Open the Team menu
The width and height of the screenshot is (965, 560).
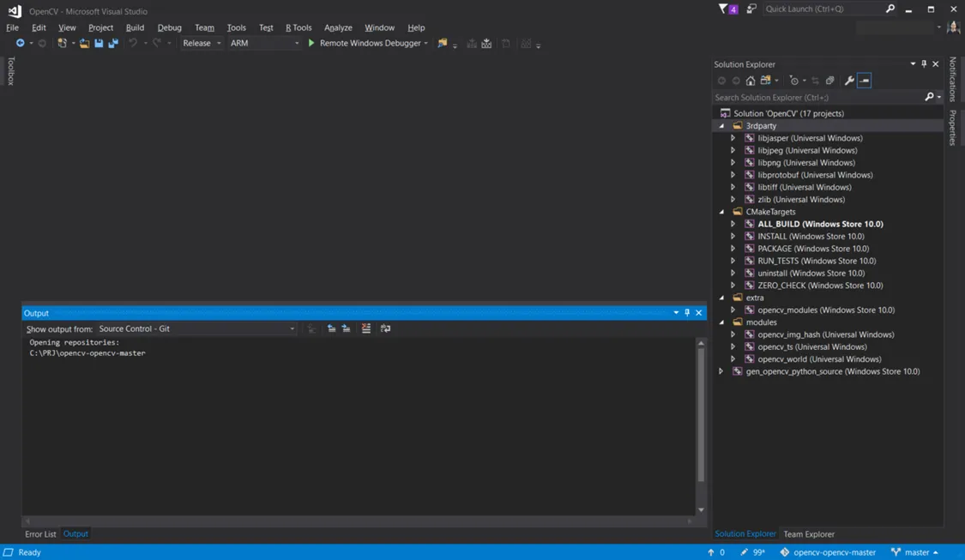tap(204, 27)
